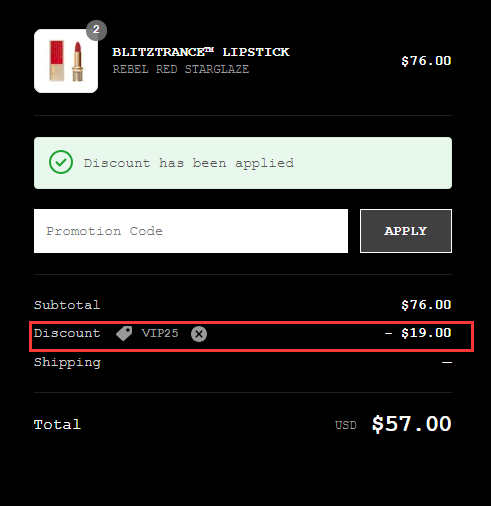Click the Total label

tap(57, 425)
